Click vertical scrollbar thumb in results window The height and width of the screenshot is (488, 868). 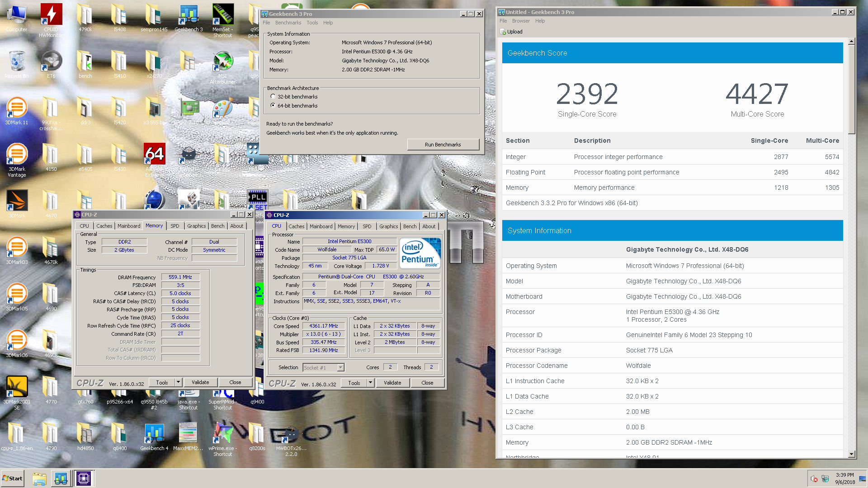852,89
